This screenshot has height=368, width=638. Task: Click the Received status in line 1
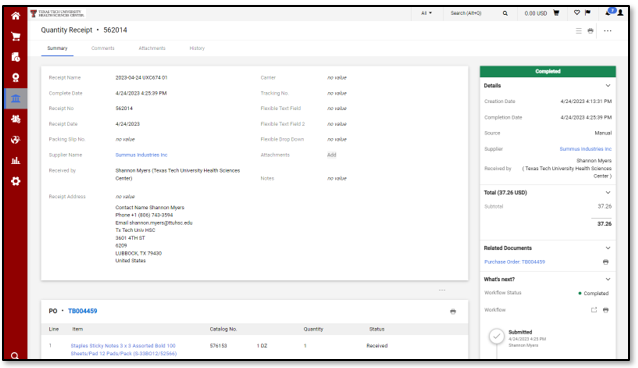[x=377, y=346]
